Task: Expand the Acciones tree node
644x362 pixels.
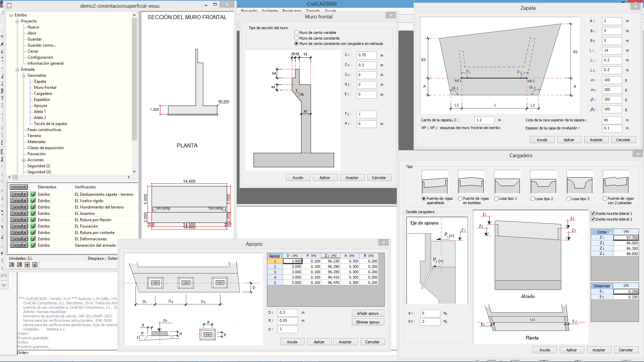Action: coord(24,160)
